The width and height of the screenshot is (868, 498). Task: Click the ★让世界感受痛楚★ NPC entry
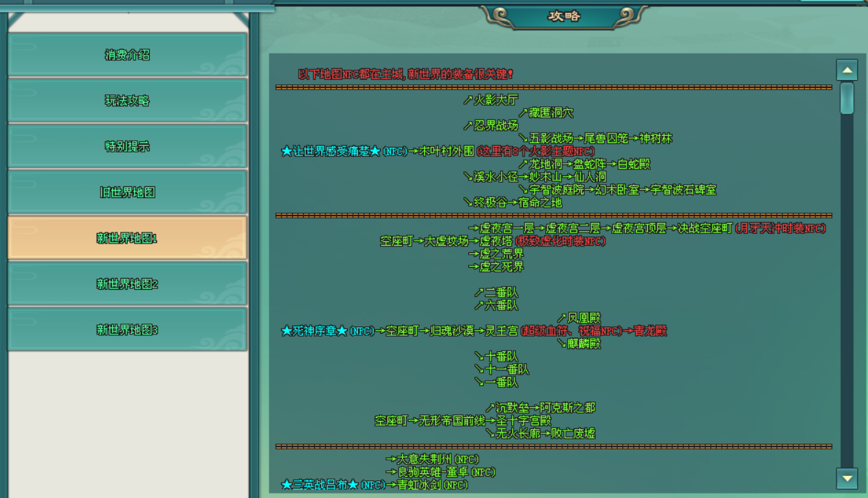(331, 152)
